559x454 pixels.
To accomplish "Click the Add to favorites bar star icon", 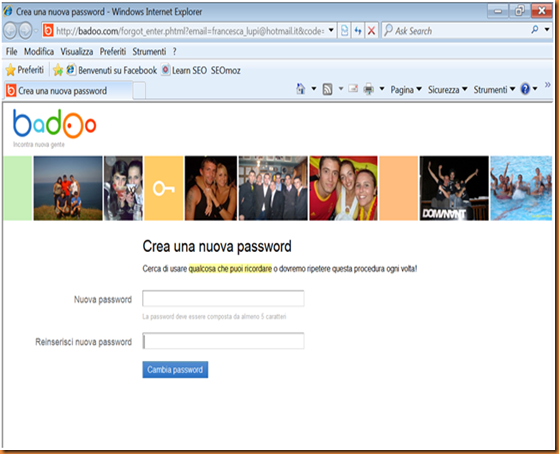I will 58,70.
